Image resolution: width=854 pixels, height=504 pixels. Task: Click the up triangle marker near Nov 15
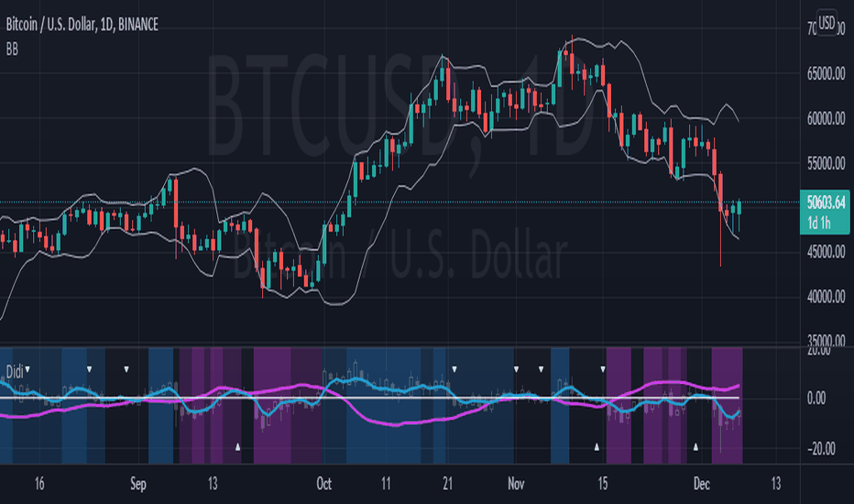click(597, 447)
